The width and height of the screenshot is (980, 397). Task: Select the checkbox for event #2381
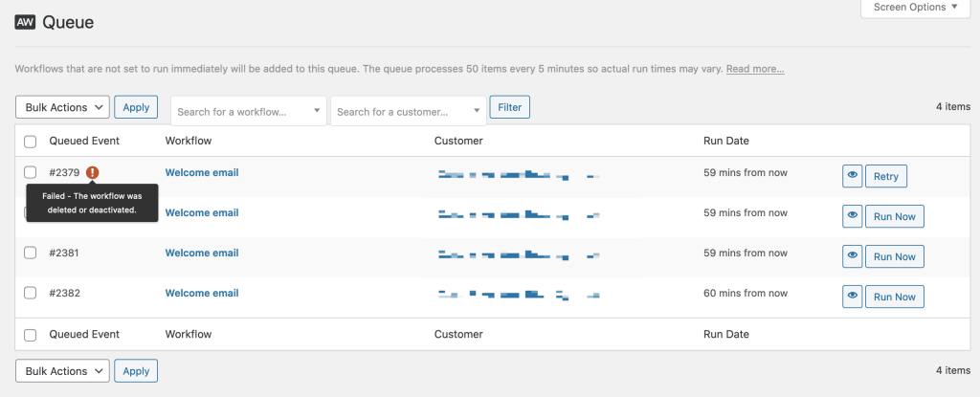pos(31,254)
